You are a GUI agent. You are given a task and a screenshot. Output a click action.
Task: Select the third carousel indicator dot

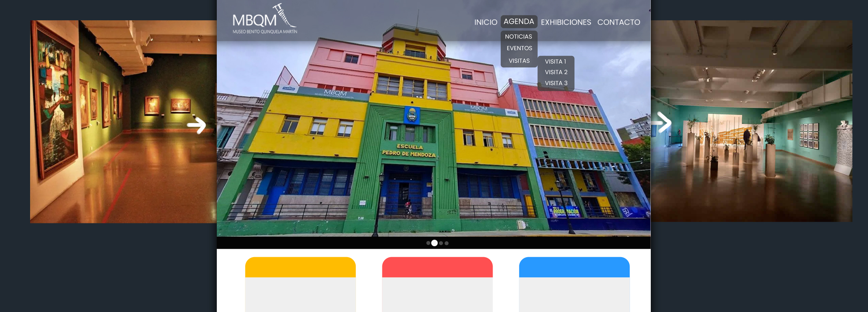point(441,243)
